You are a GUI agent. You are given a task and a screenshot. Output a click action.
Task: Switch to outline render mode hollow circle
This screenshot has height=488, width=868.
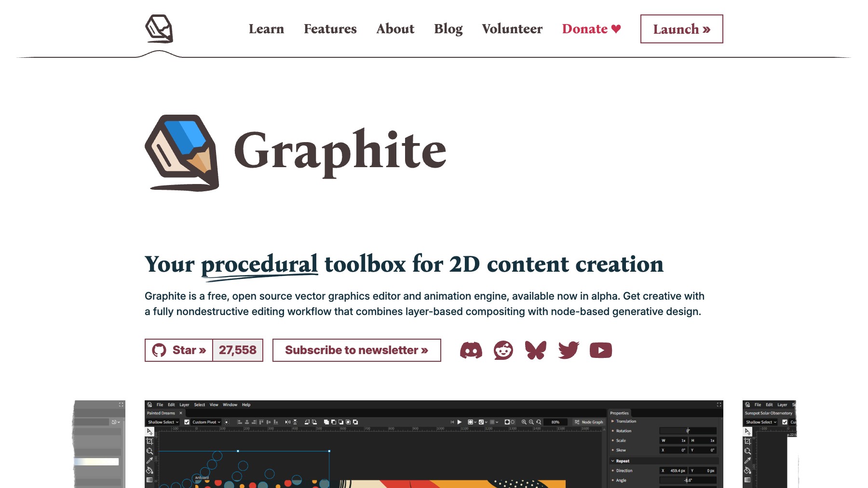[513, 422]
